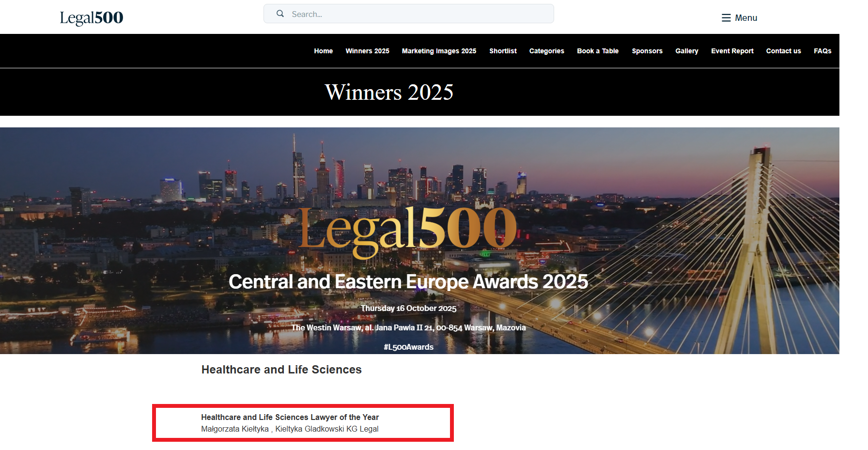Click the Healthcare and Life Sciences heading

(x=281, y=370)
